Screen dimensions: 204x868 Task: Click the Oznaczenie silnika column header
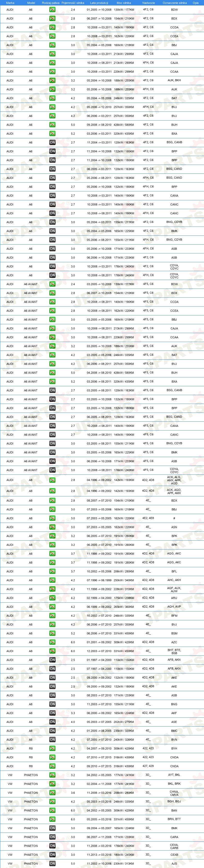coord(175,3)
